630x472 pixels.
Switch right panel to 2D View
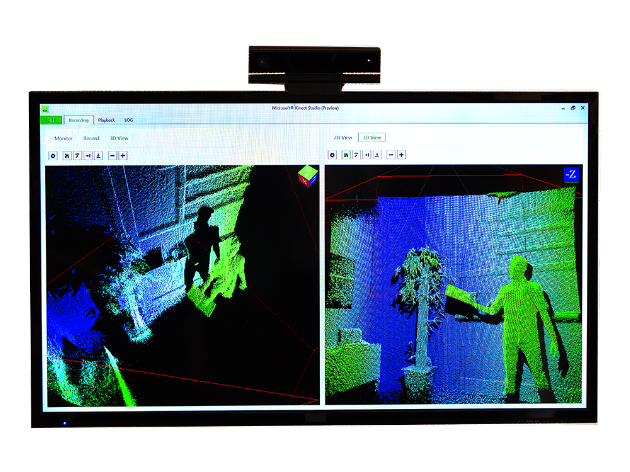coord(342,137)
